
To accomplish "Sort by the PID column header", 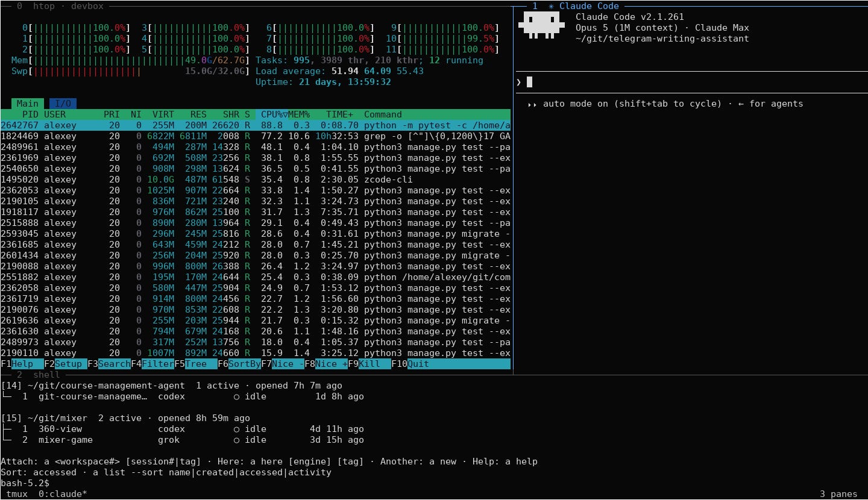I will [x=30, y=114].
